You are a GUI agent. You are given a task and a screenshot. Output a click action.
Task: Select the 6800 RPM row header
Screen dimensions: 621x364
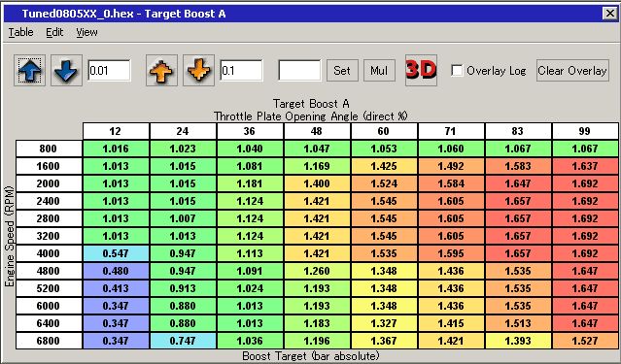pyautogui.click(x=49, y=341)
